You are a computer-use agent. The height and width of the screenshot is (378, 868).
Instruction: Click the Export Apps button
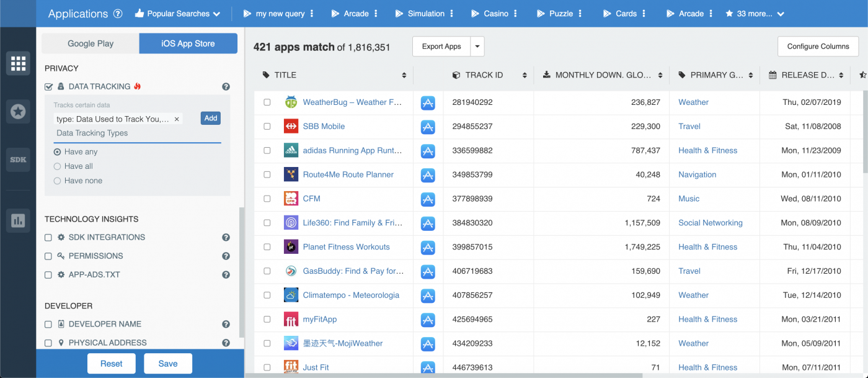pos(441,47)
